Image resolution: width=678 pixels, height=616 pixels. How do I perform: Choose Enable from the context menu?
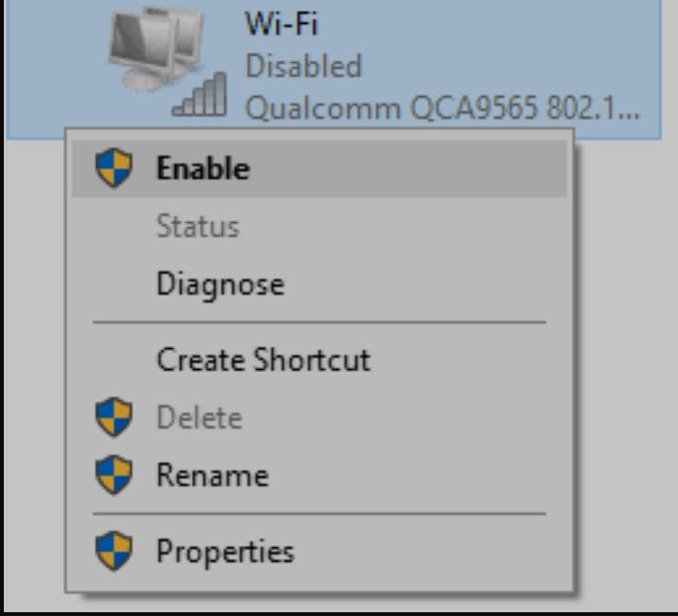[x=319, y=168]
